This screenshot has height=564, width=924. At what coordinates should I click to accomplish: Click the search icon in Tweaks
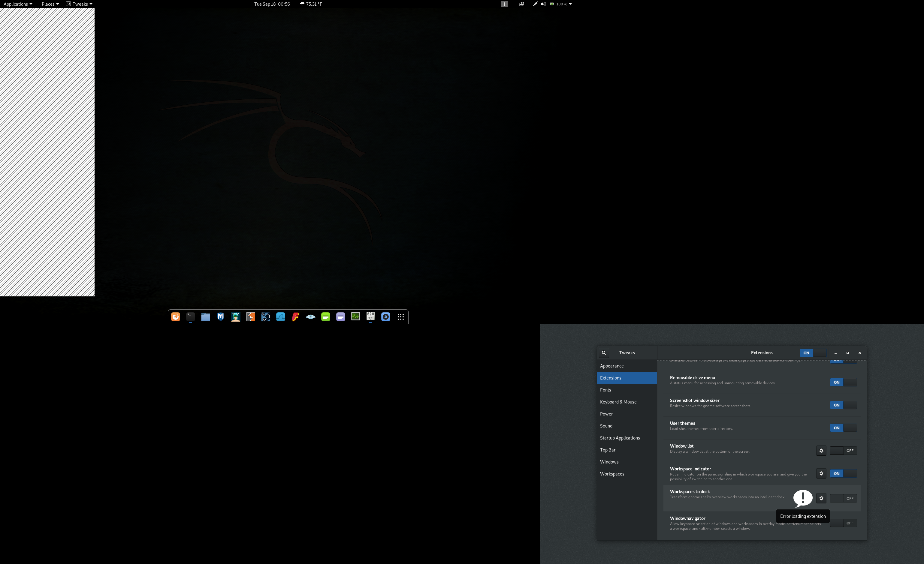pos(604,352)
